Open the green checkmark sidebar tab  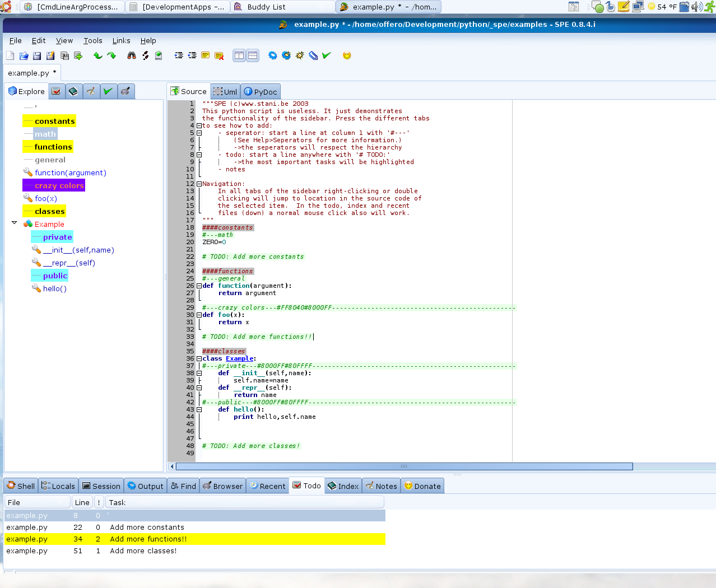(x=108, y=91)
